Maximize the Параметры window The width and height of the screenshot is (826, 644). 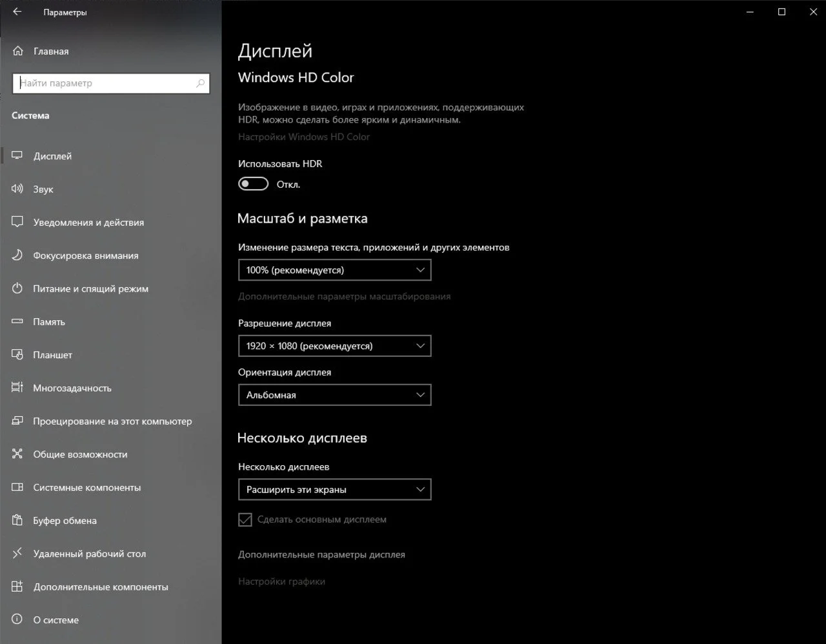tap(781, 12)
